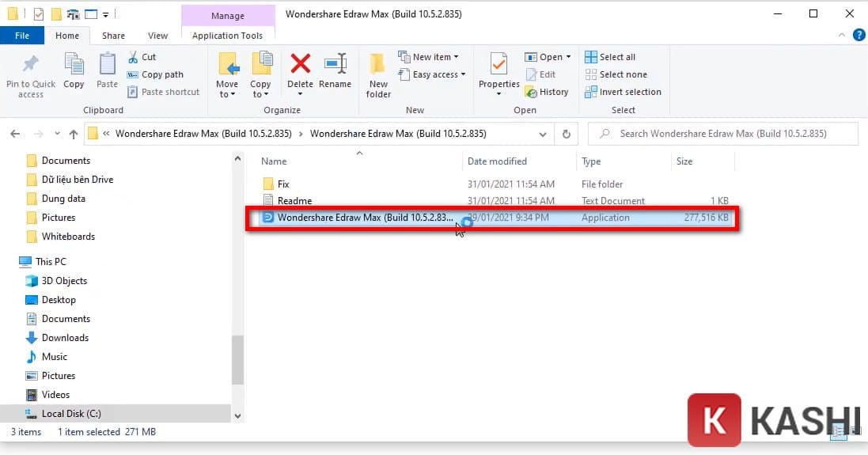868x455 pixels.
Task: Open Whiteboards folder
Action: (x=68, y=237)
